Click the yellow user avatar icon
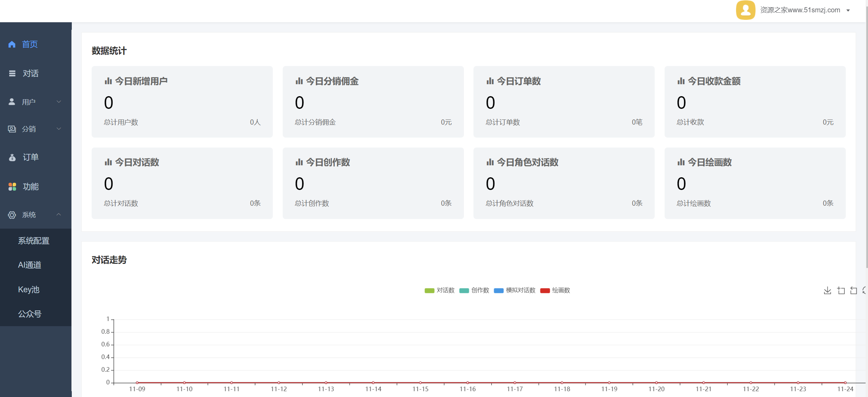 click(746, 10)
